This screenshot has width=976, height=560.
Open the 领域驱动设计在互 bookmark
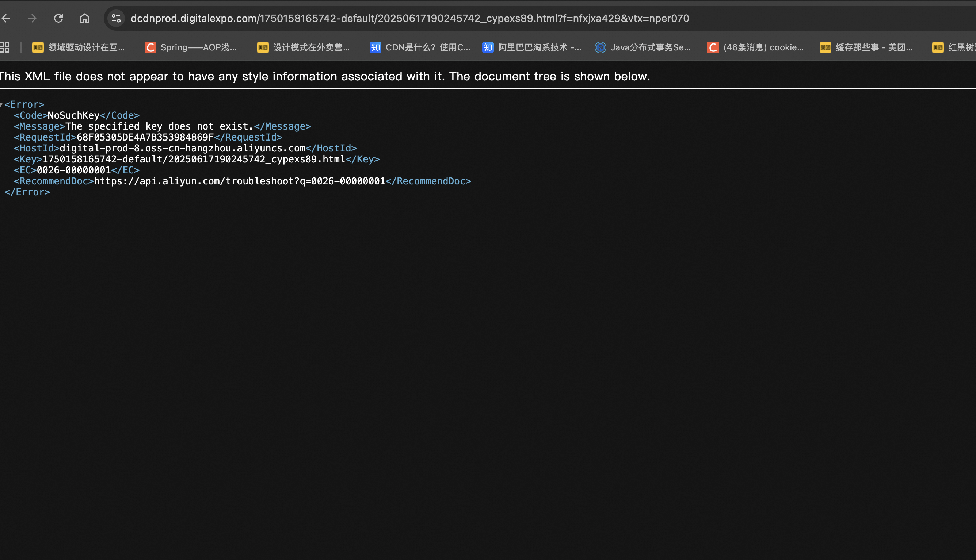tap(79, 47)
